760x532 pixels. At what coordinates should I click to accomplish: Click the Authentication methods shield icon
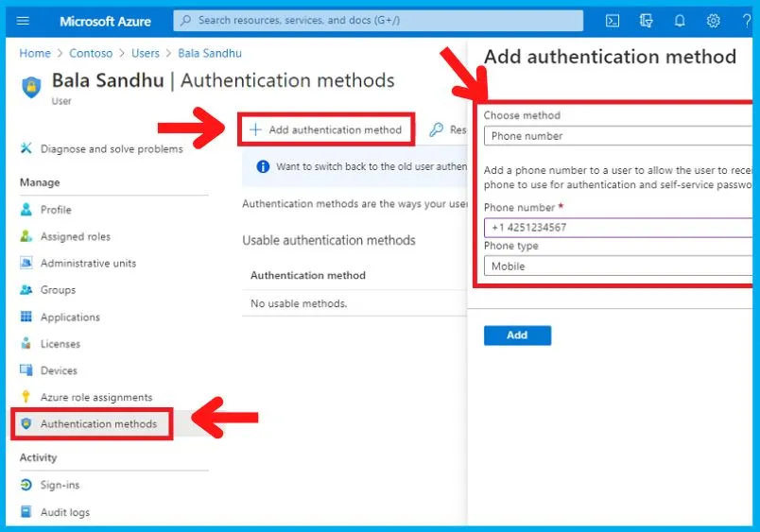click(x=26, y=423)
